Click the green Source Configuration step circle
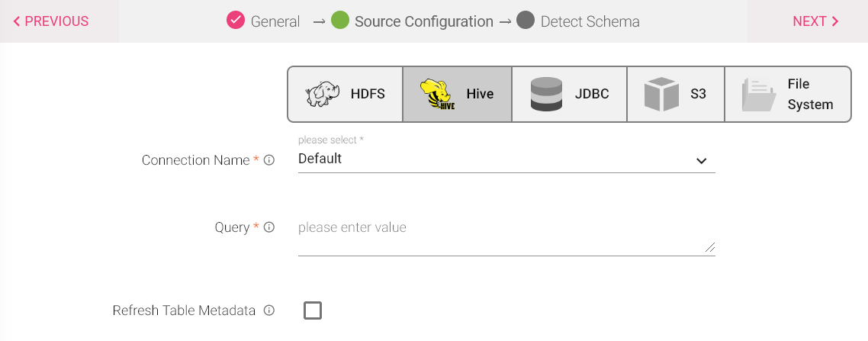868x341 pixels. (340, 21)
